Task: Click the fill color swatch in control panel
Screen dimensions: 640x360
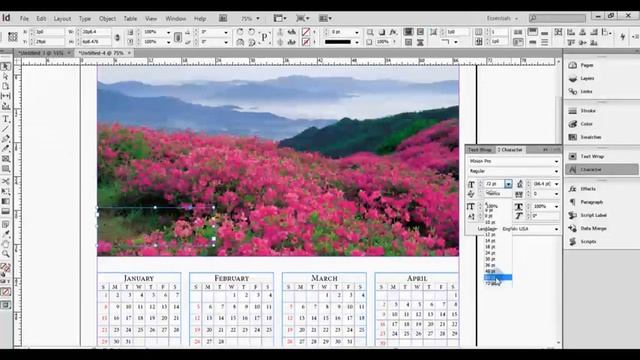Action: click(x=306, y=32)
